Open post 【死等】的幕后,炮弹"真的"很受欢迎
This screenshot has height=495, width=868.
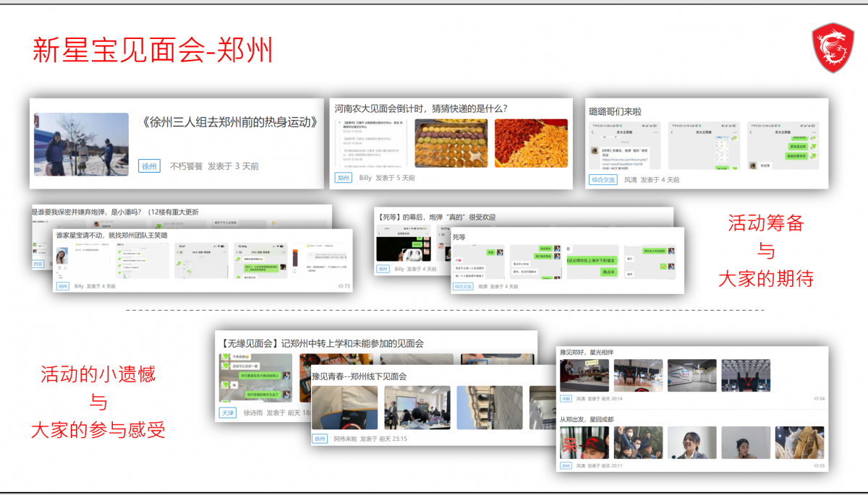point(436,217)
